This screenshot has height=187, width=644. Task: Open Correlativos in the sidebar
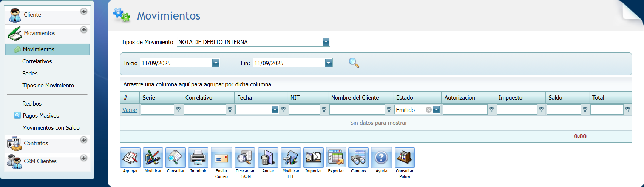coord(37,61)
